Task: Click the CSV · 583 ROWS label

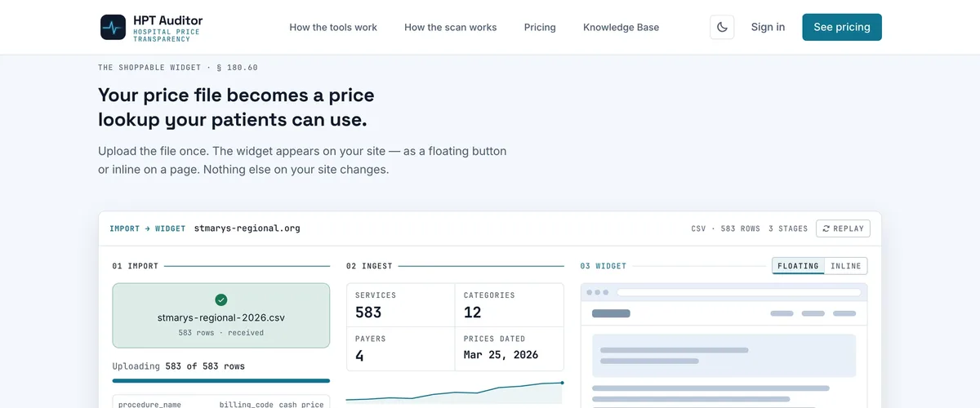Action: [x=725, y=228]
